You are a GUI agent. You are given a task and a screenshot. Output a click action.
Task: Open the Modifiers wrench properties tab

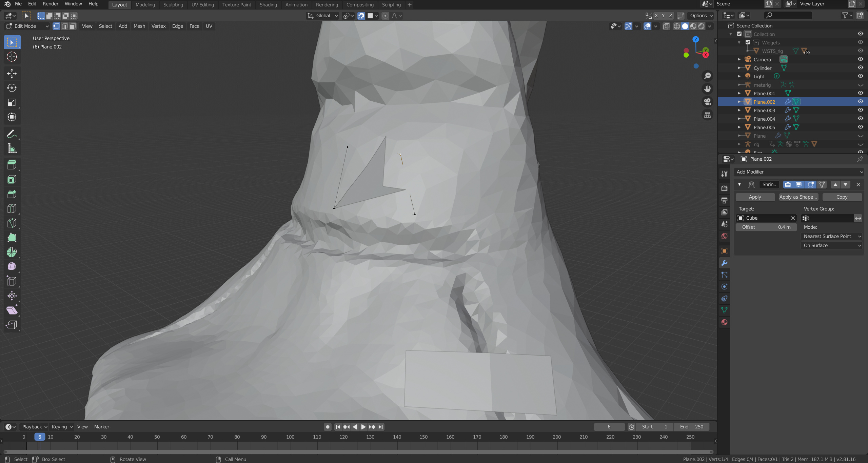coord(724,263)
